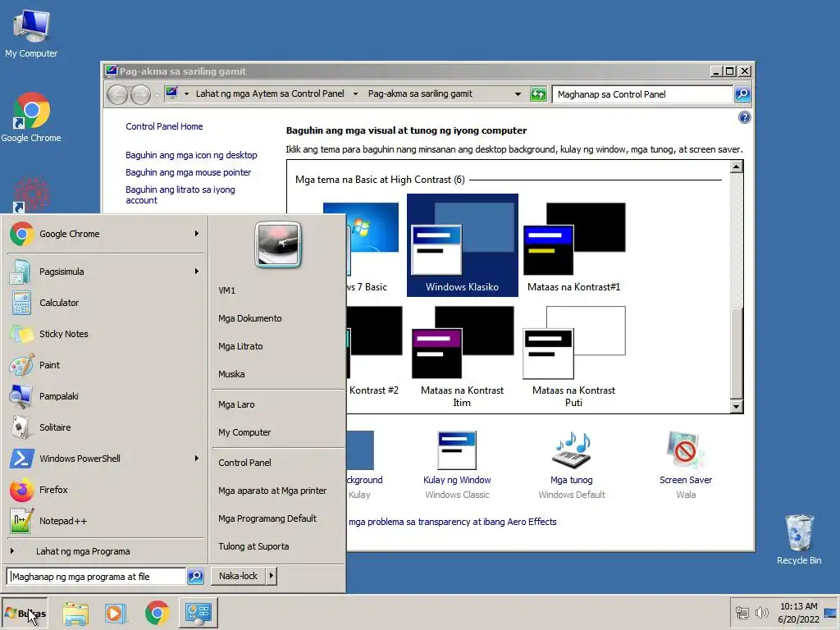Click the help question mark icon
This screenshot has height=630, width=840.
744,117
